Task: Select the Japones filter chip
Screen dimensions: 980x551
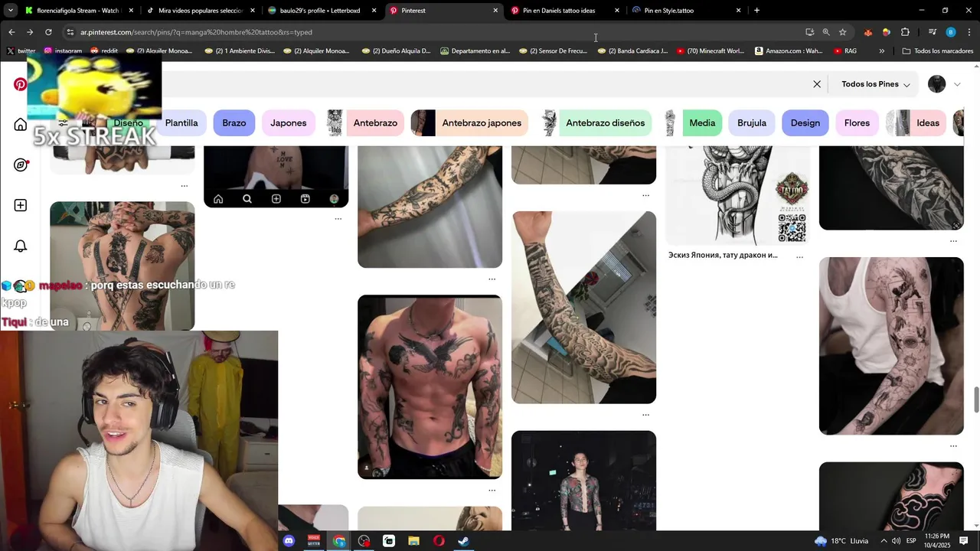Action: tap(288, 122)
